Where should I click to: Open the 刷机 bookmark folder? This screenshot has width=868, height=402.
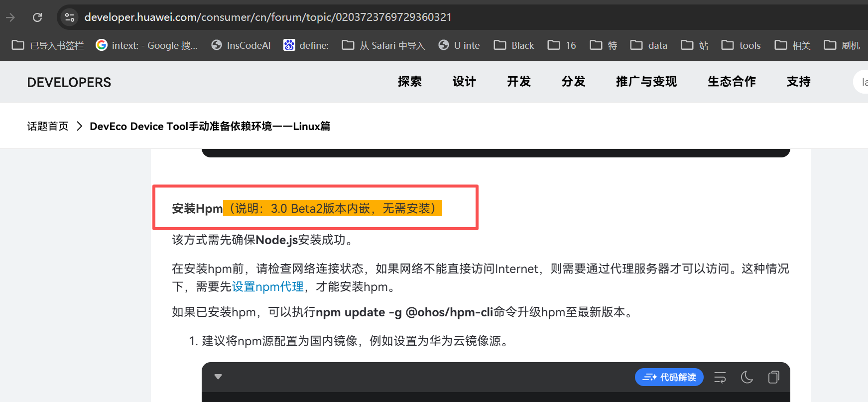842,45
